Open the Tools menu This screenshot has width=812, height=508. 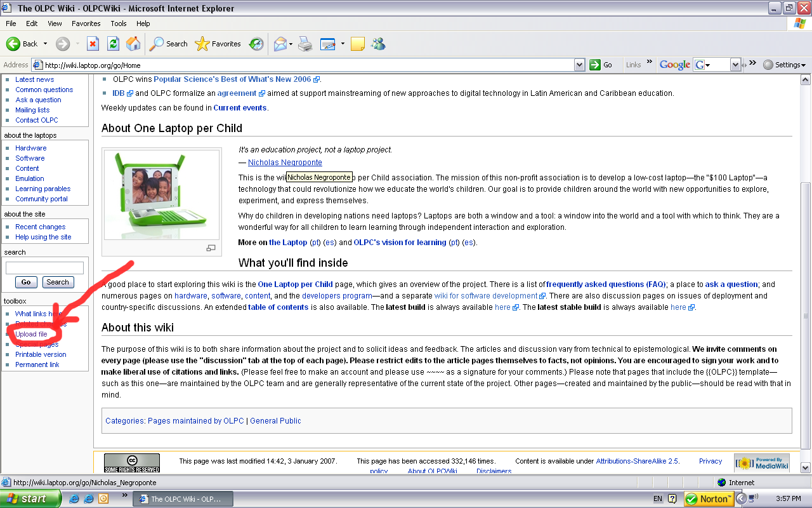[x=119, y=23]
